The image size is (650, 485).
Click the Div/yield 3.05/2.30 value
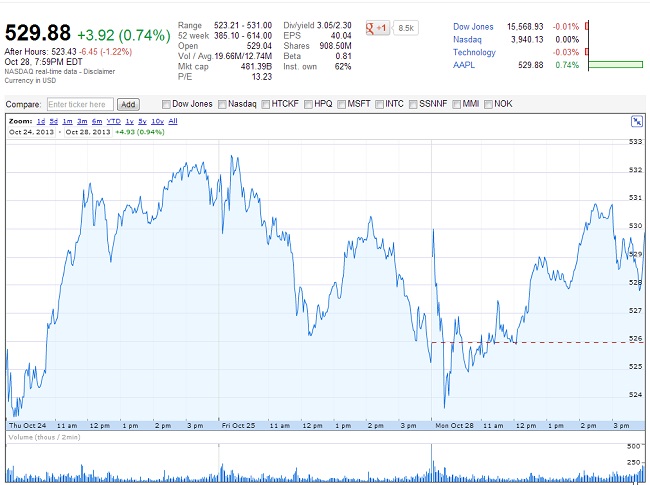coord(334,26)
